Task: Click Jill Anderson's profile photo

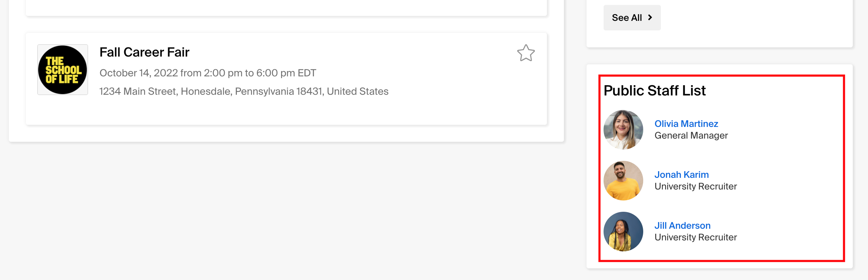Action: point(623,231)
